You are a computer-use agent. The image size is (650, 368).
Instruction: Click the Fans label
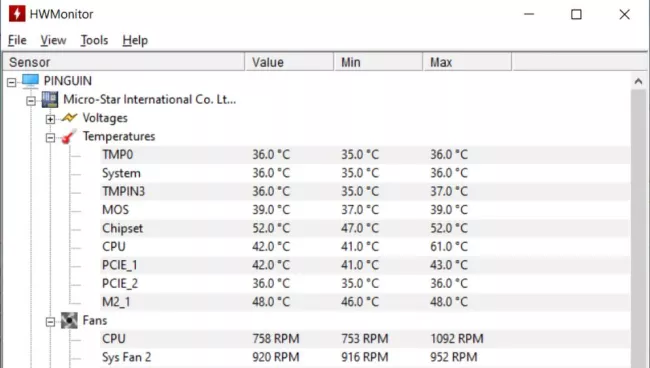coord(95,320)
